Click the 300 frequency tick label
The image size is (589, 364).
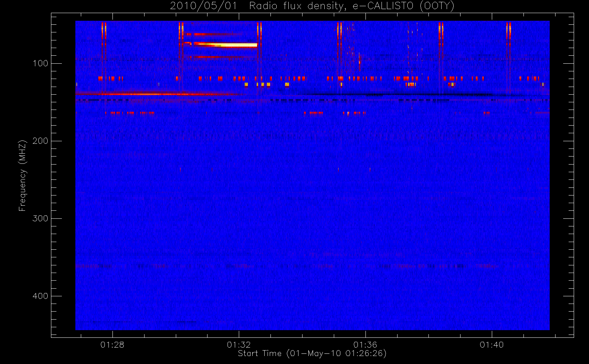pos(40,218)
